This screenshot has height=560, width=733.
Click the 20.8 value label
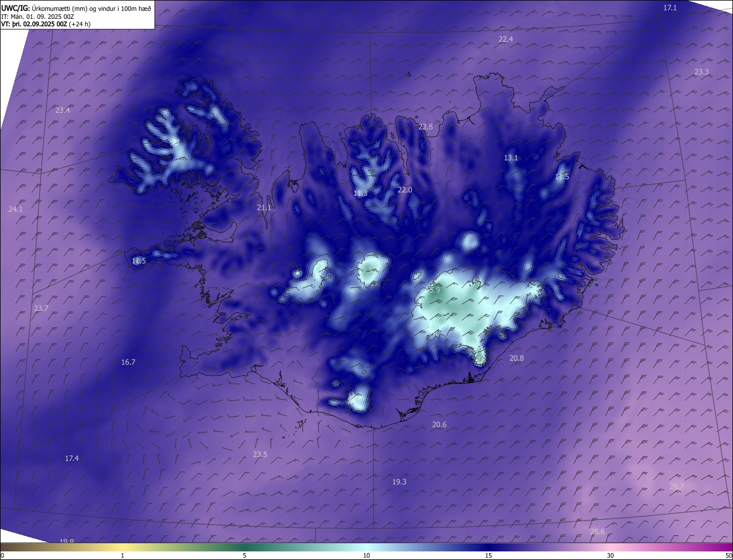click(517, 358)
